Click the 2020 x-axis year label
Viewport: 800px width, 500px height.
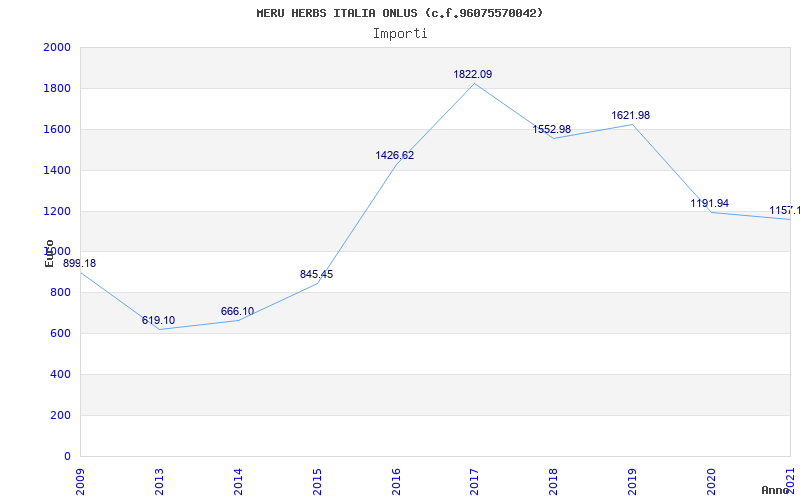[x=711, y=482]
